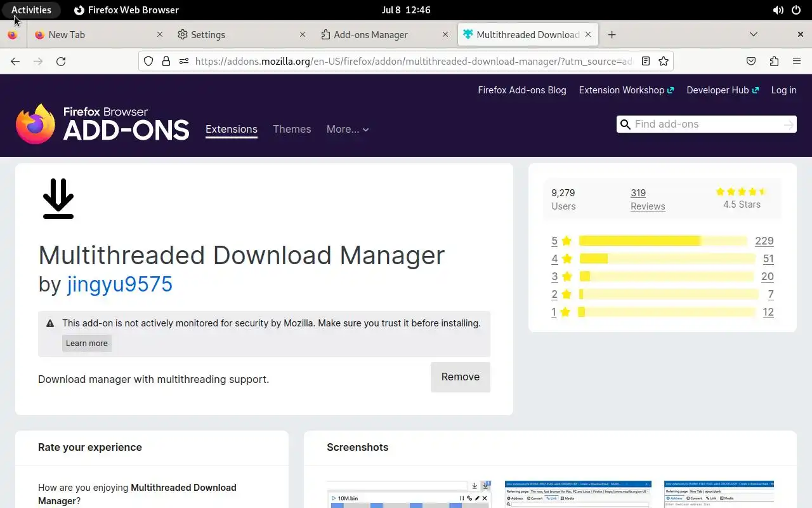
Task: Click the search magnifier icon in Find add-ons
Action: (x=625, y=124)
